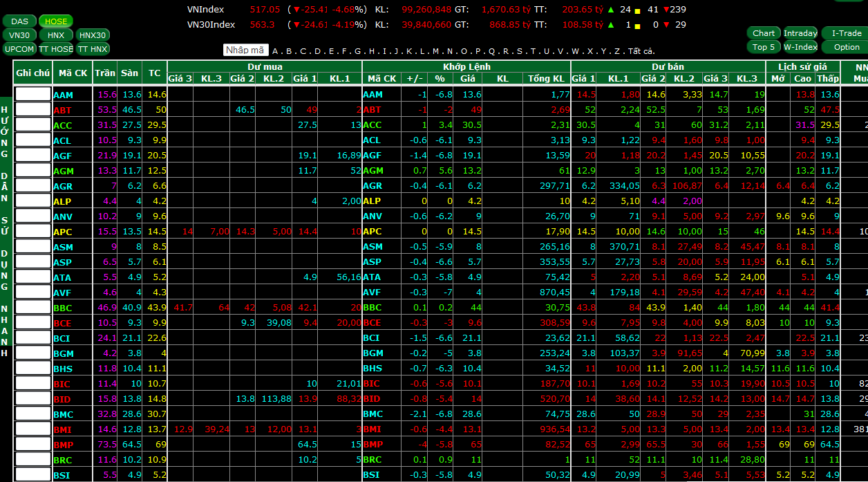Image resolution: width=868 pixels, height=482 pixels.
Task: Open the Chart view
Action: [764, 33]
